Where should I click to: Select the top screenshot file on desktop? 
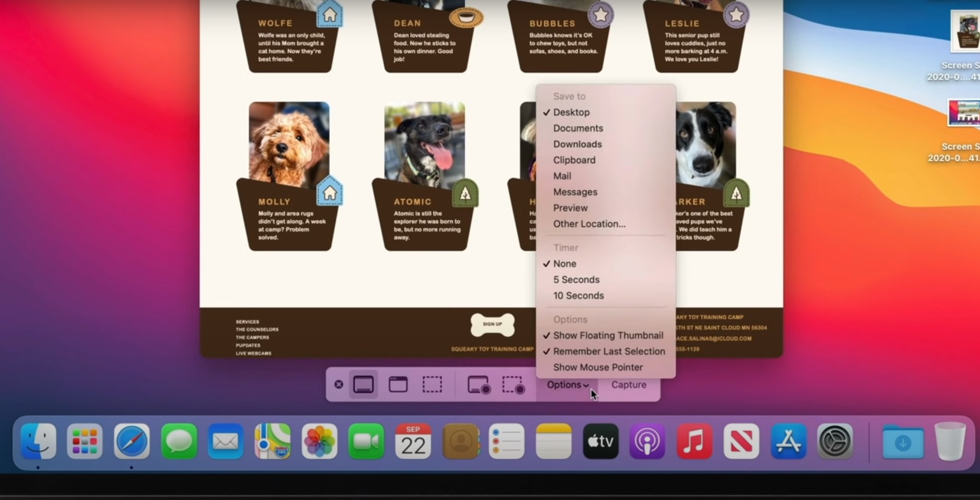coord(965,31)
